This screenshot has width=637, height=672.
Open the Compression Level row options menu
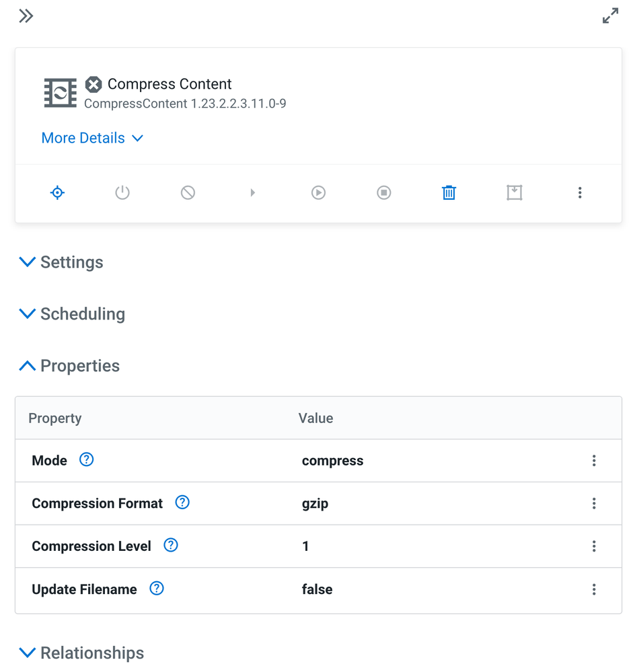tap(594, 546)
